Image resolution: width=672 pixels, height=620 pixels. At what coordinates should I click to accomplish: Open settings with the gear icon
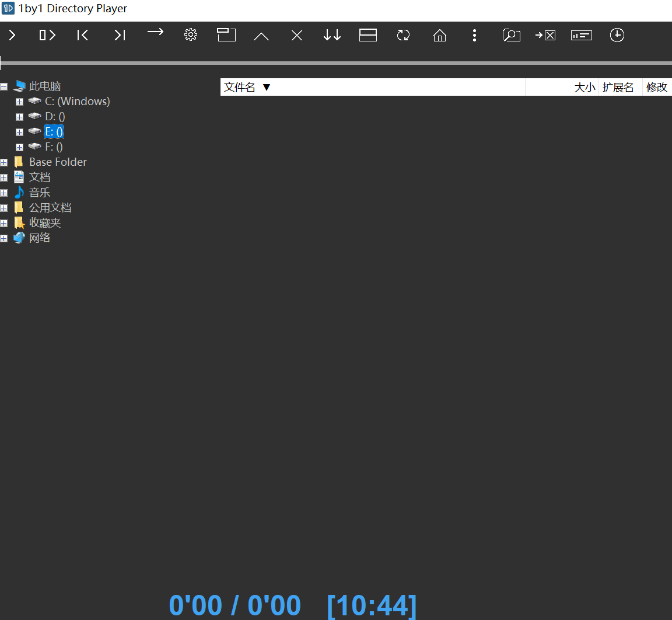coord(190,35)
